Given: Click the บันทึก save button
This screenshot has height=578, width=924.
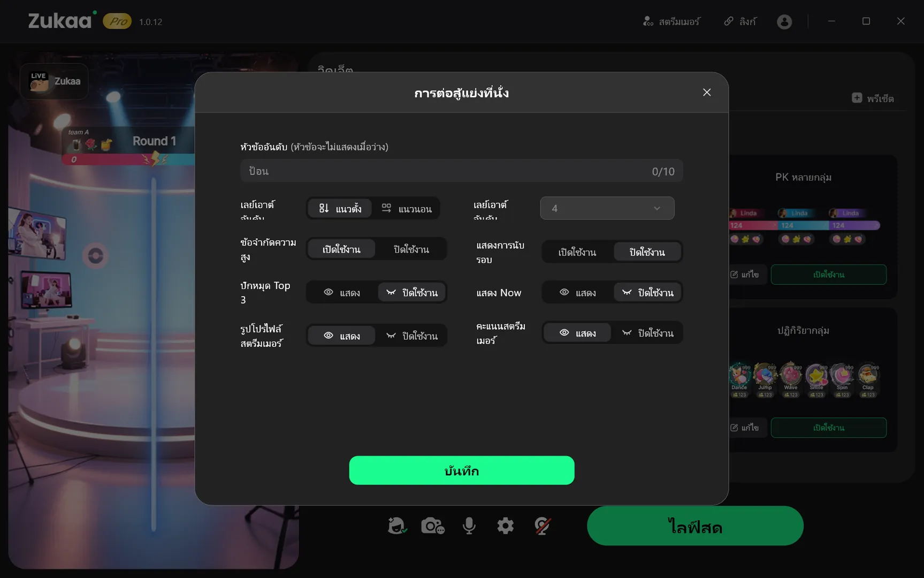Looking at the screenshot, I should coord(461,471).
